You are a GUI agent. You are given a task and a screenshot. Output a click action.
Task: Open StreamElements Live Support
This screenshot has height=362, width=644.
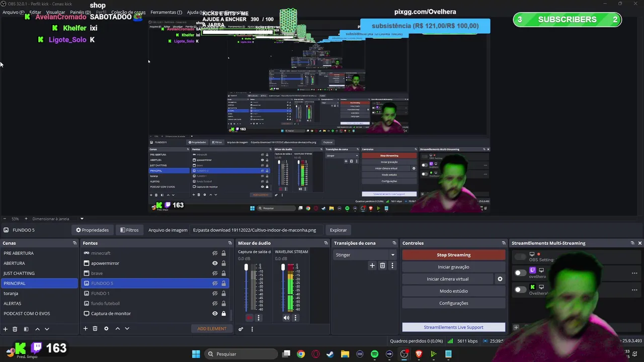click(453, 327)
